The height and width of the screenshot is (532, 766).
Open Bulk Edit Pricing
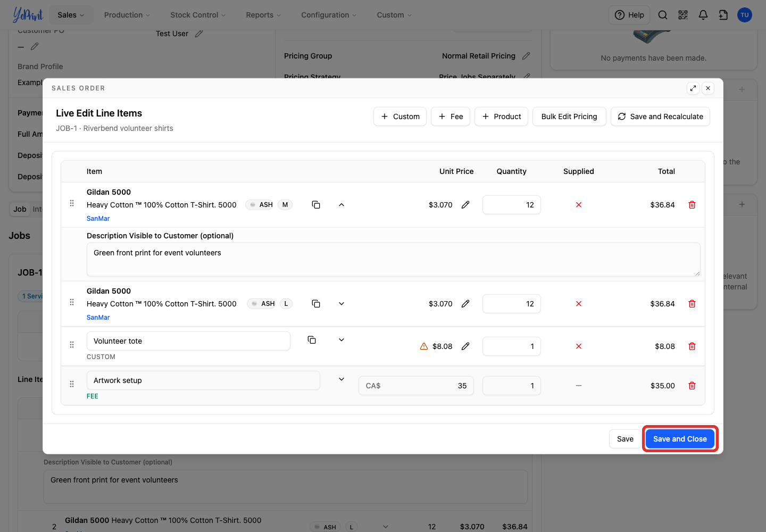pos(569,117)
